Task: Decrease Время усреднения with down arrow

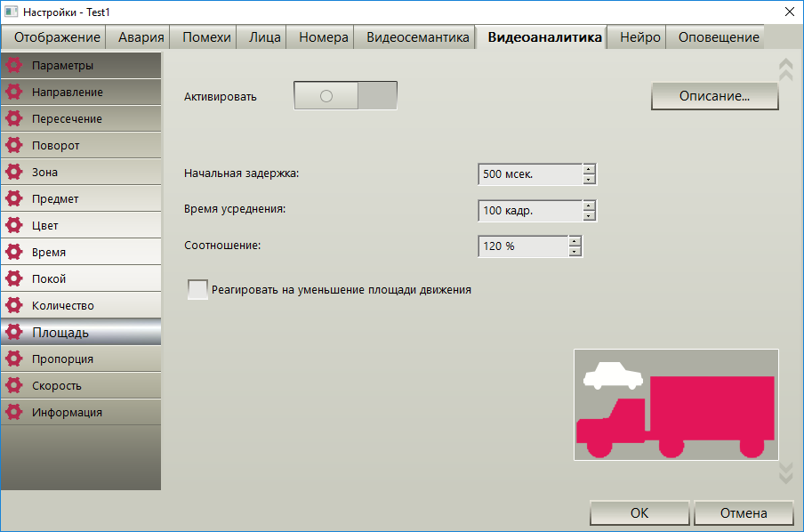Action: point(589,216)
